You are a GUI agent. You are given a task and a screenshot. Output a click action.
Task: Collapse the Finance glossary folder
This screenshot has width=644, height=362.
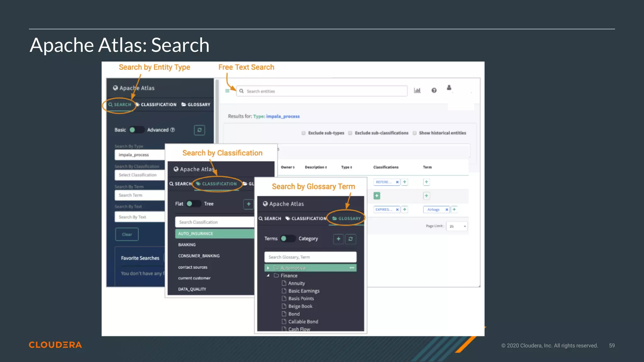268,276
